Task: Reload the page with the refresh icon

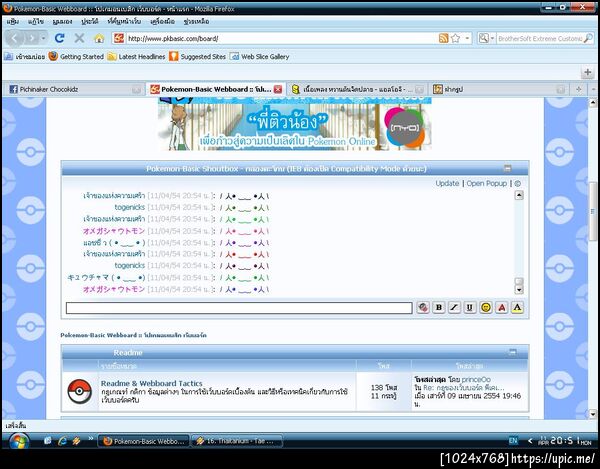Action: tap(59, 38)
